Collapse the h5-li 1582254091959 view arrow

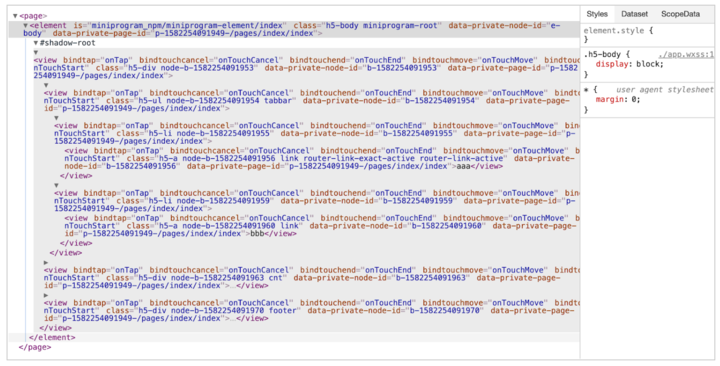coord(56,186)
